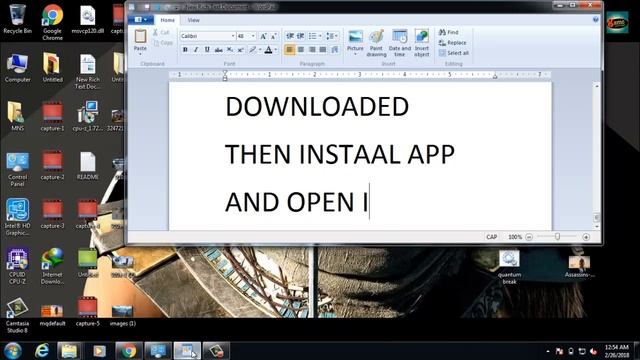
Task: Apply the font color A button
Action: (268, 50)
